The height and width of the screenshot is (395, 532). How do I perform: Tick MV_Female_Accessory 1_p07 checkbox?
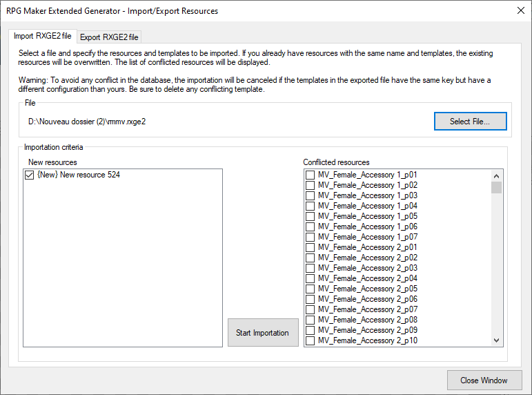click(x=310, y=237)
